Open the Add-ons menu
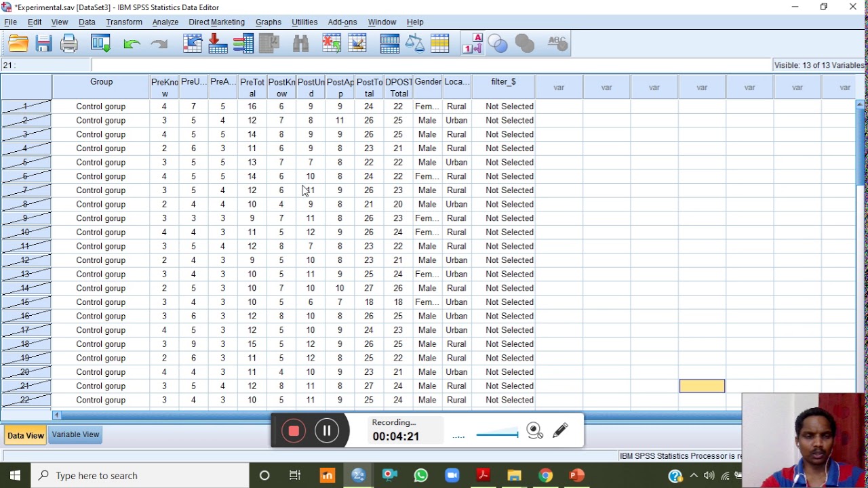Viewport: 868px width, 488px height. tap(342, 22)
